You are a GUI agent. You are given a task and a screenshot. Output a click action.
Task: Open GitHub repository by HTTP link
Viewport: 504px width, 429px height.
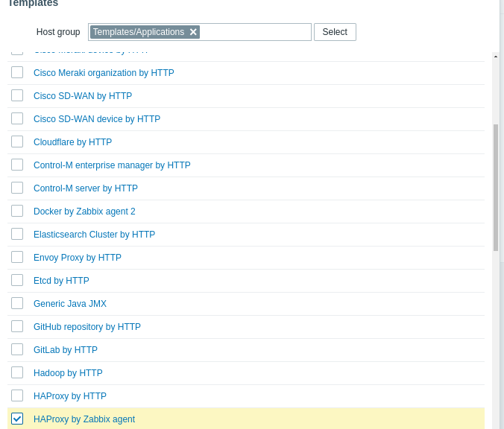[x=87, y=327]
